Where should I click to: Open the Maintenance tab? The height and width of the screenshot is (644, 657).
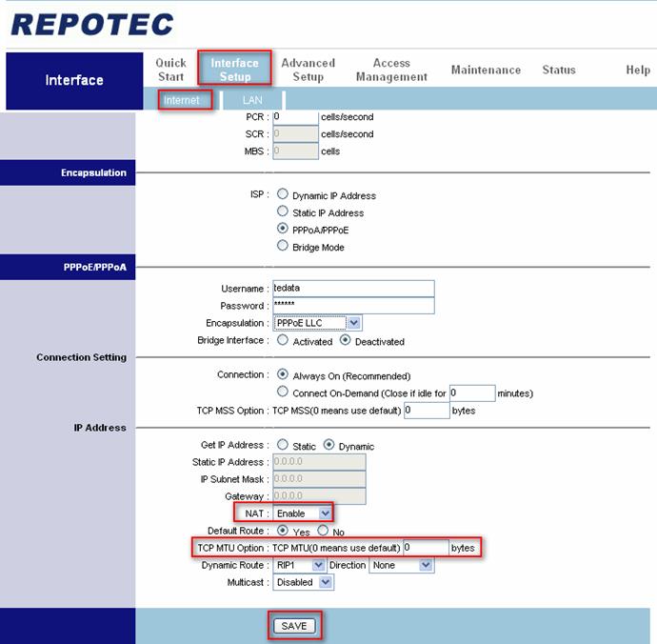click(x=486, y=70)
